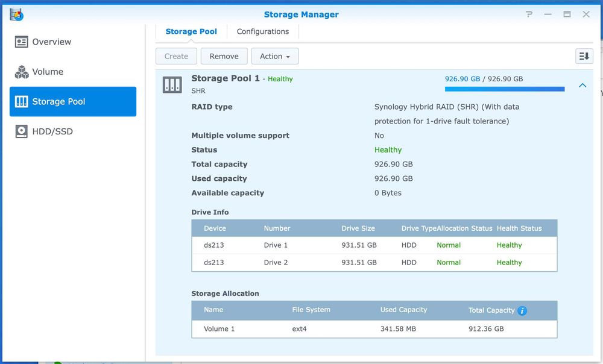Click the Drive Info heading

coord(210,212)
